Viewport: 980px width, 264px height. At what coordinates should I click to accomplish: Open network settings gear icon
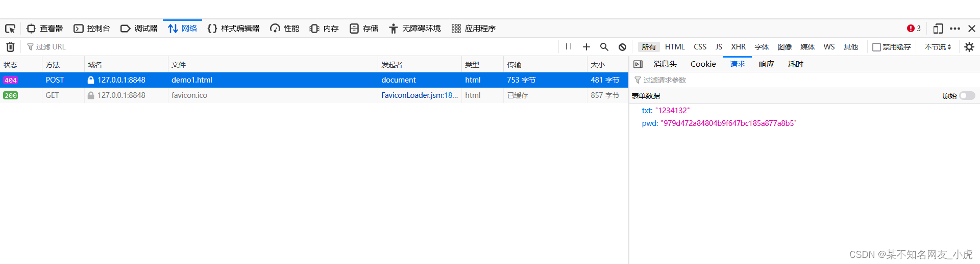[x=969, y=47]
